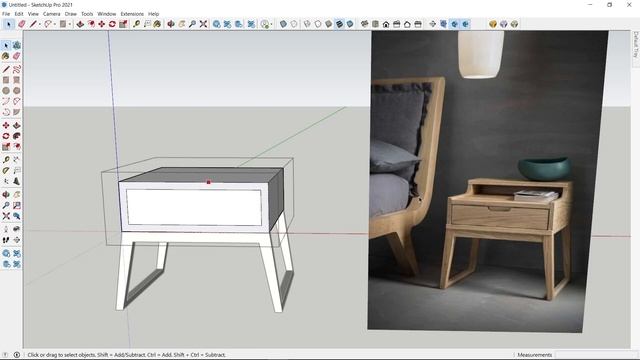
Task: Open the File menu
Action: point(6,14)
